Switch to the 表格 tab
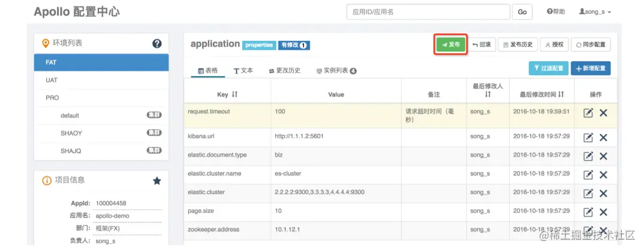The width and height of the screenshot is (644, 250). coord(208,71)
